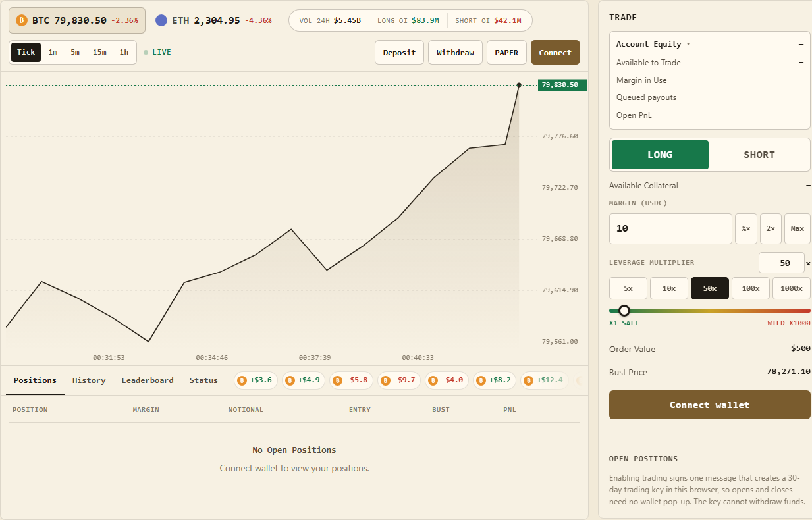Choose 5x leverage preset
This screenshot has height=520, width=812.
point(628,288)
